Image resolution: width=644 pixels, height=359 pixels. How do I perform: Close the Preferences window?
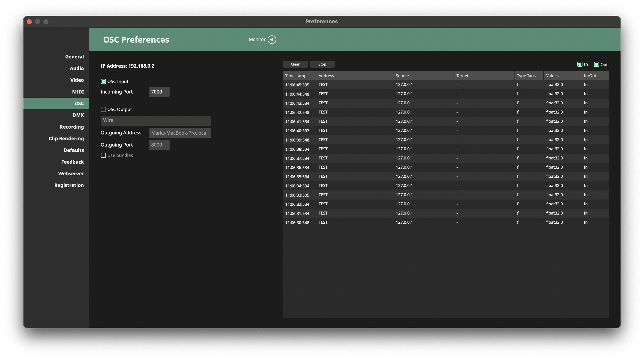click(x=29, y=22)
